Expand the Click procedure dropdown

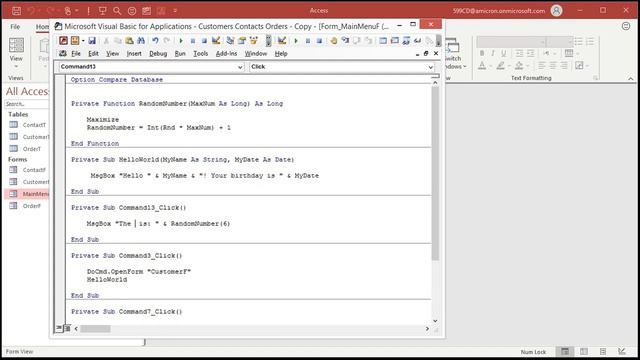(430, 67)
